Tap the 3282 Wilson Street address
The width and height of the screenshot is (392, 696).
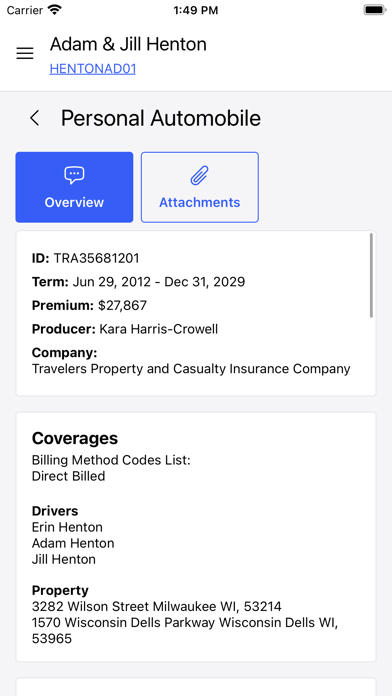click(157, 606)
